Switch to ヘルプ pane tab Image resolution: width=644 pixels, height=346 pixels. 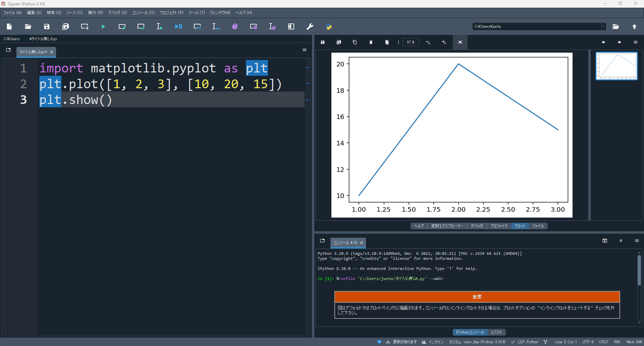[x=419, y=226]
